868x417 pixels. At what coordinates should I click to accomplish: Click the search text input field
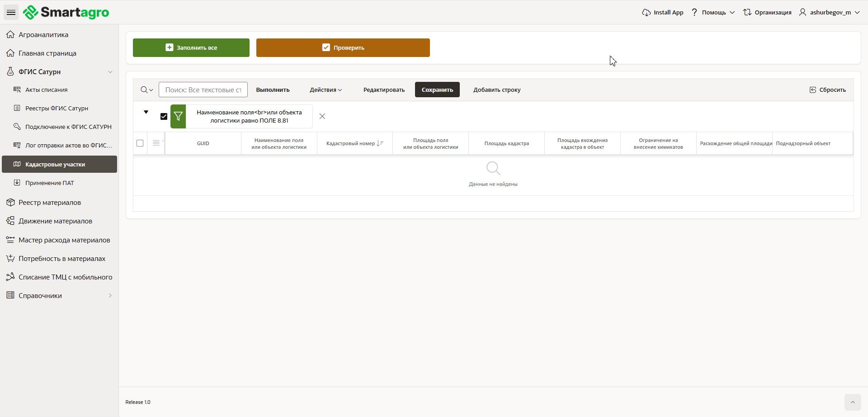click(203, 90)
